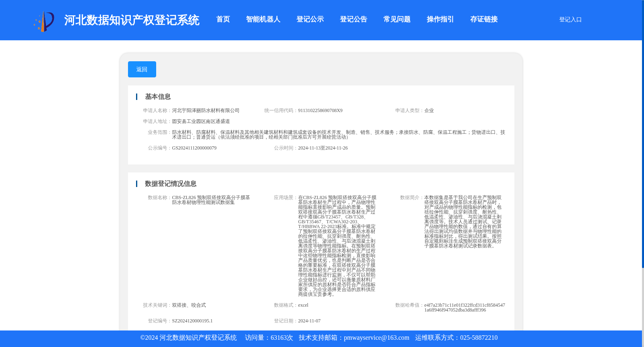Click the footer copyright text

pos(188,338)
